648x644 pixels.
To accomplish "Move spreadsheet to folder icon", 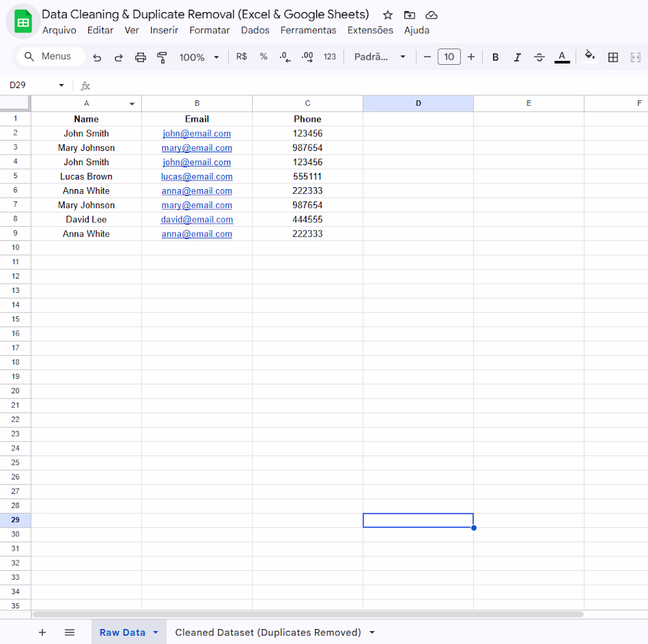I will [x=409, y=16].
